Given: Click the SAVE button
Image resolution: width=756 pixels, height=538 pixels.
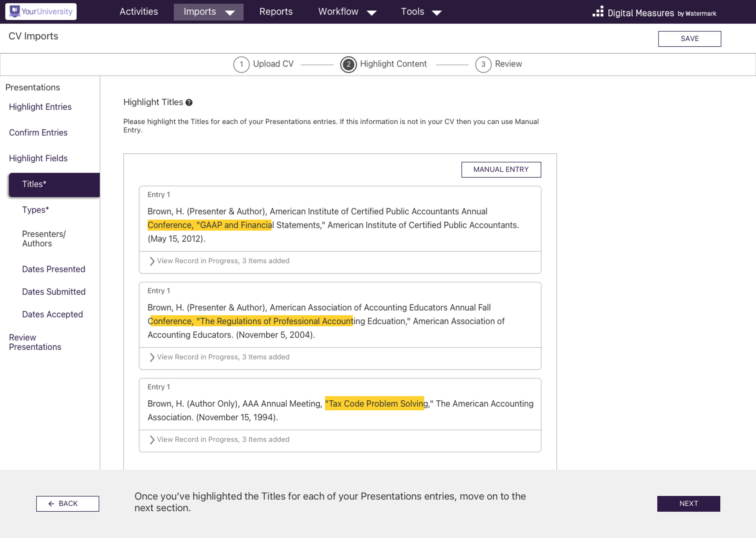Looking at the screenshot, I should coord(689,39).
